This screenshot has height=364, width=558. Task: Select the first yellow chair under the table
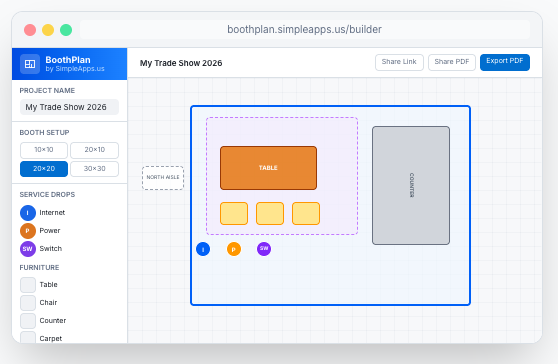234,213
